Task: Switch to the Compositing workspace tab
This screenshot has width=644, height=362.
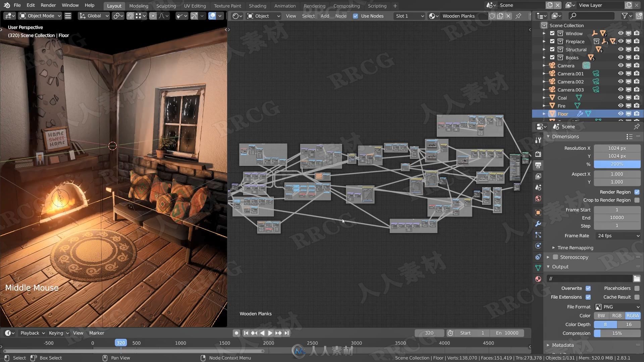Action: [x=346, y=6]
